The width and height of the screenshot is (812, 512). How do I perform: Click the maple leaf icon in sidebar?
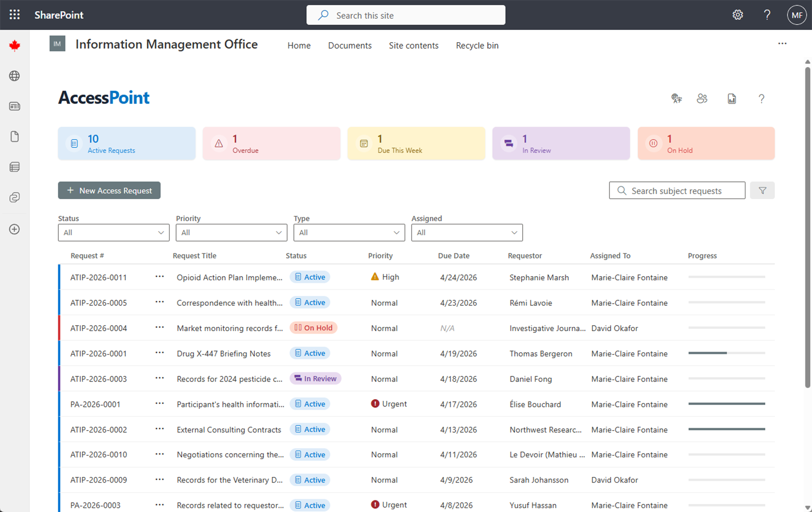click(x=14, y=45)
